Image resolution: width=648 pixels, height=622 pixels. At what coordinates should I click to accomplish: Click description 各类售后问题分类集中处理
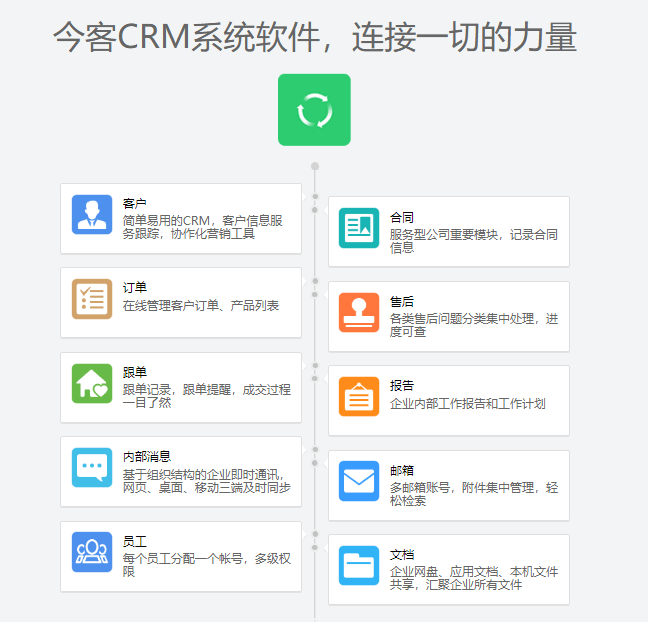pos(474,325)
